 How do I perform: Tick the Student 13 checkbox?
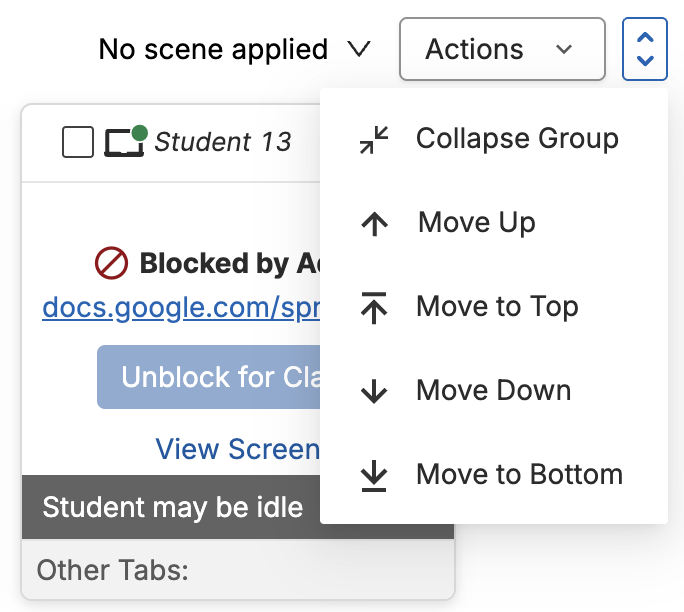78,142
